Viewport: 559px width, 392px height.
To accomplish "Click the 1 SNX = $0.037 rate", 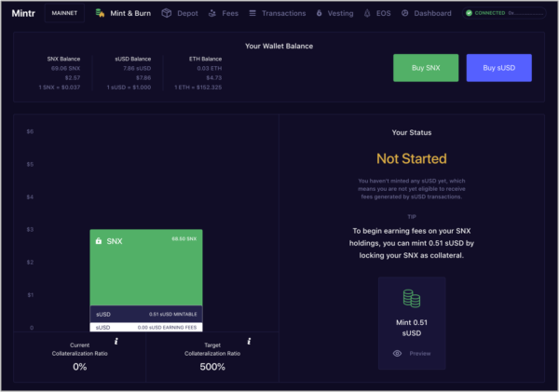I will pos(60,87).
